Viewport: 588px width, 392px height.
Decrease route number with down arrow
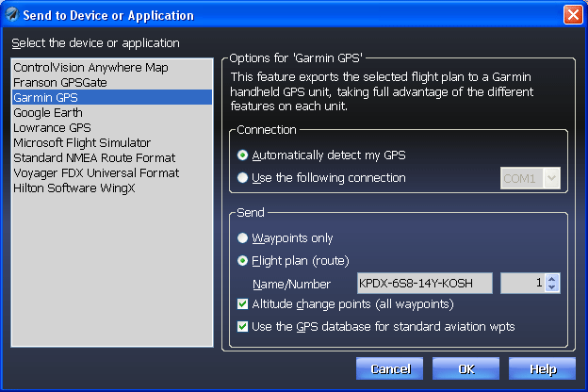click(x=551, y=287)
